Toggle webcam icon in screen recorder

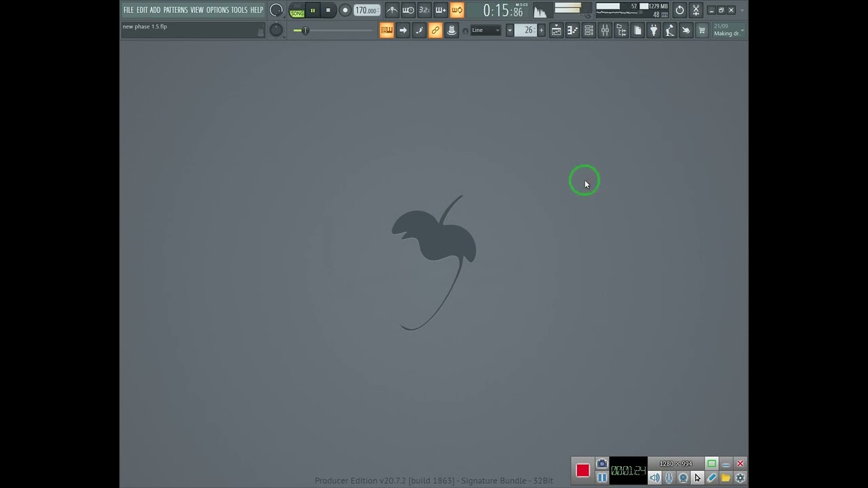pyautogui.click(x=684, y=478)
